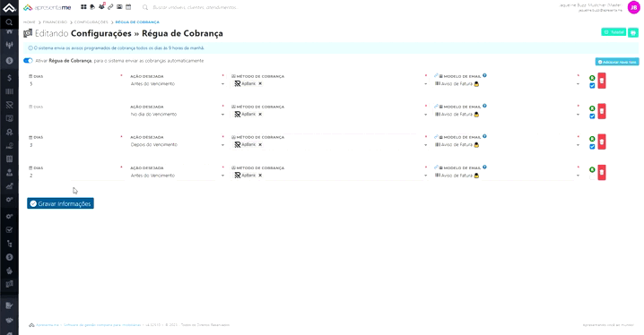Open Ação Desejada dropdown in the 5-days row
Viewport: 644px width, 335px height.
point(178,84)
